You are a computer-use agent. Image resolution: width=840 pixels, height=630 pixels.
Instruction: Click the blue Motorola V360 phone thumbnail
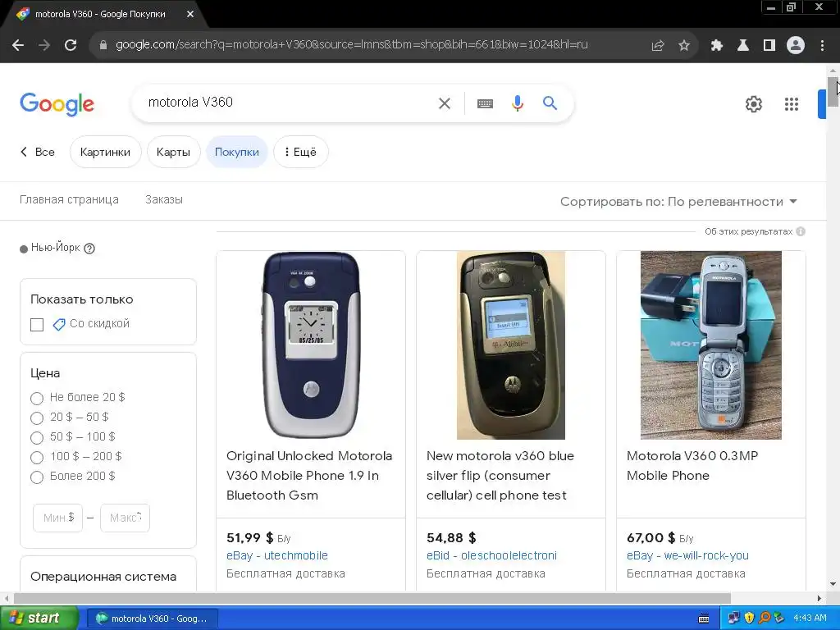(x=311, y=345)
